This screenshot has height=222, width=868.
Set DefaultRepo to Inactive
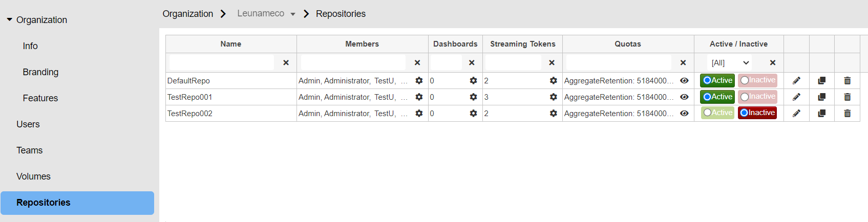point(757,80)
